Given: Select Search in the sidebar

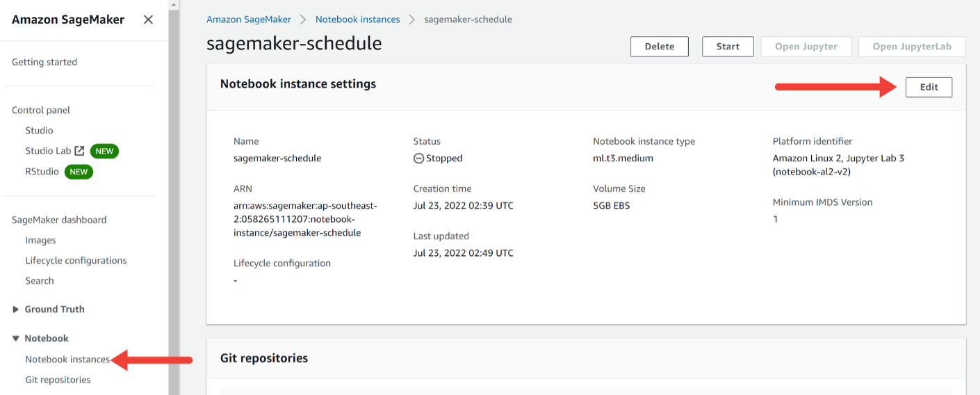Looking at the screenshot, I should point(39,280).
